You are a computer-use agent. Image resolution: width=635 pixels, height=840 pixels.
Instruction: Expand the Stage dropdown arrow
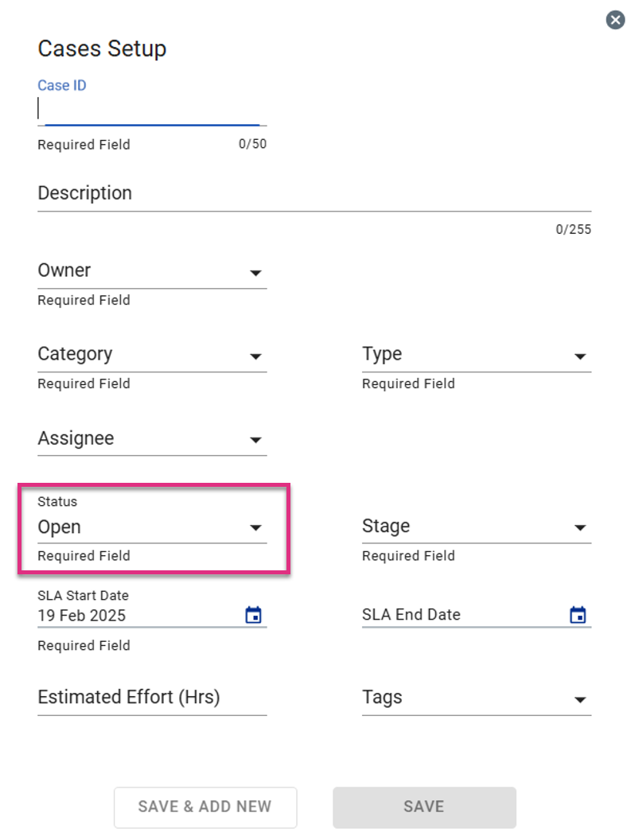[x=580, y=527]
